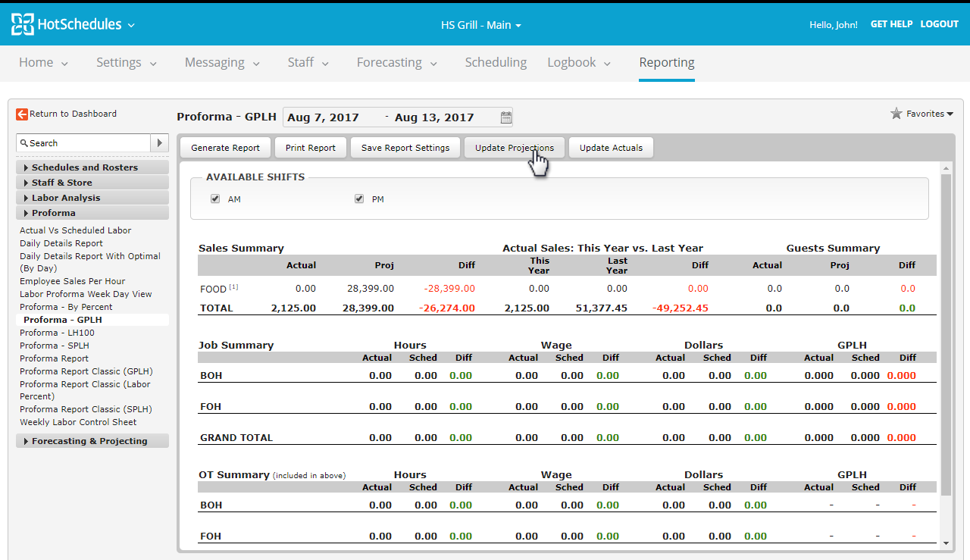Click Save Report Settings button
970x560 pixels.
click(405, 148)
